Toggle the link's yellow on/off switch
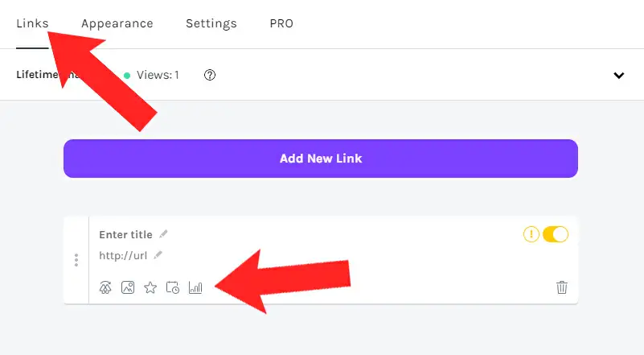Viewport: 644px width, 355px height. 556,234
